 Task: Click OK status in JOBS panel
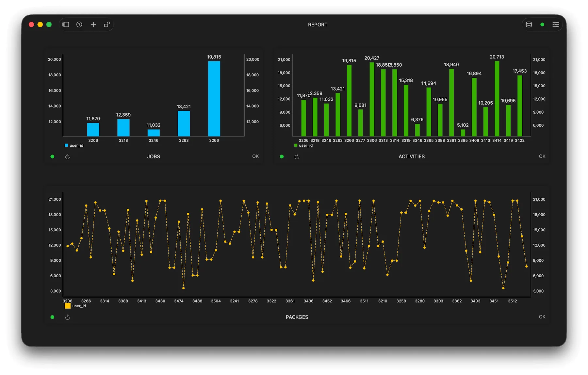pyautogui.click(x=255, y=156)
